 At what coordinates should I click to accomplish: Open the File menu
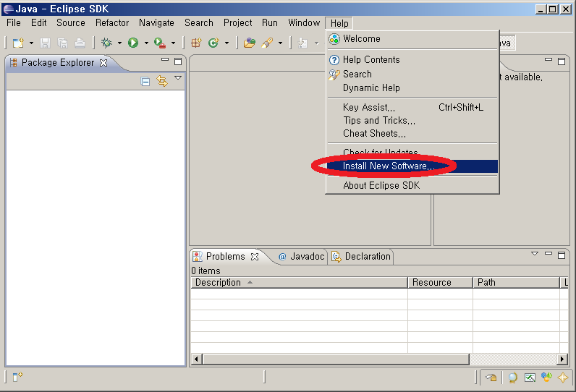pos(14,22)
